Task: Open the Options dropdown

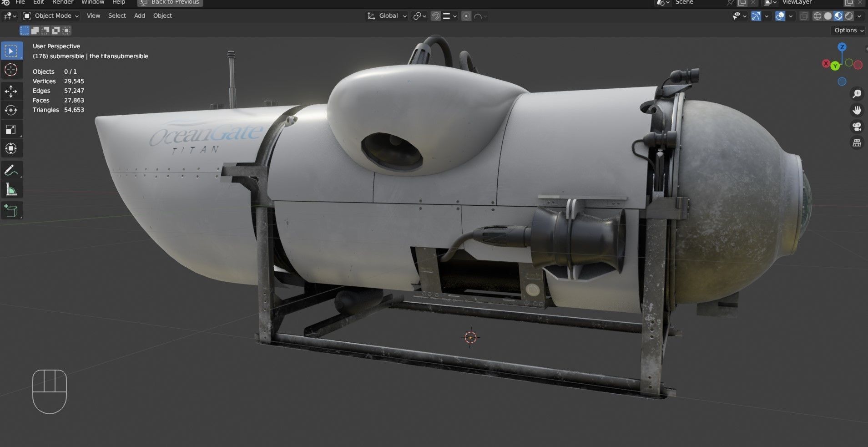Action: (x=848, y=30)
